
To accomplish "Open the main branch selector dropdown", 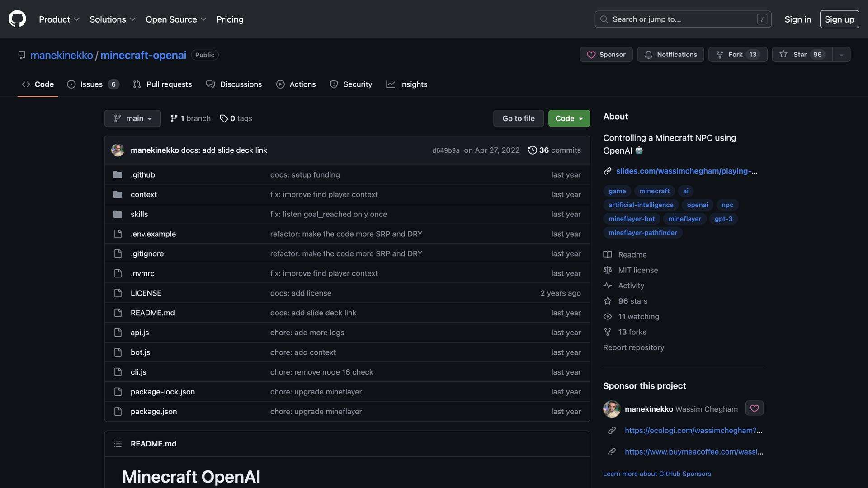I will point(132,118).
